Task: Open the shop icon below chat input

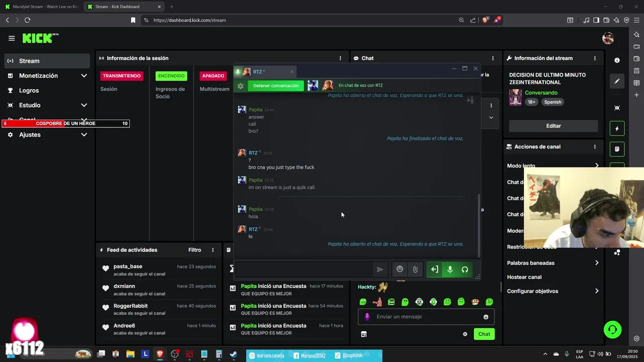Action: [364, 334]
